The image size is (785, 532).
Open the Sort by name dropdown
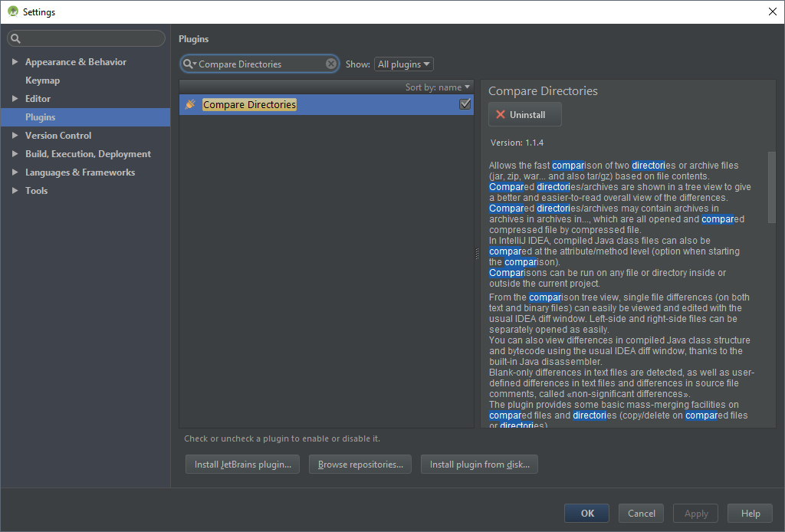pos(438,87)
